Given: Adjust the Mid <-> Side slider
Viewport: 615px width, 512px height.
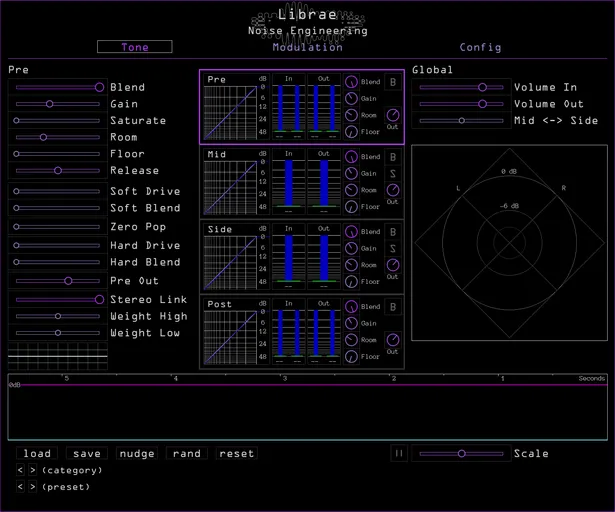Looking at the screenshot, I should 461,120.
